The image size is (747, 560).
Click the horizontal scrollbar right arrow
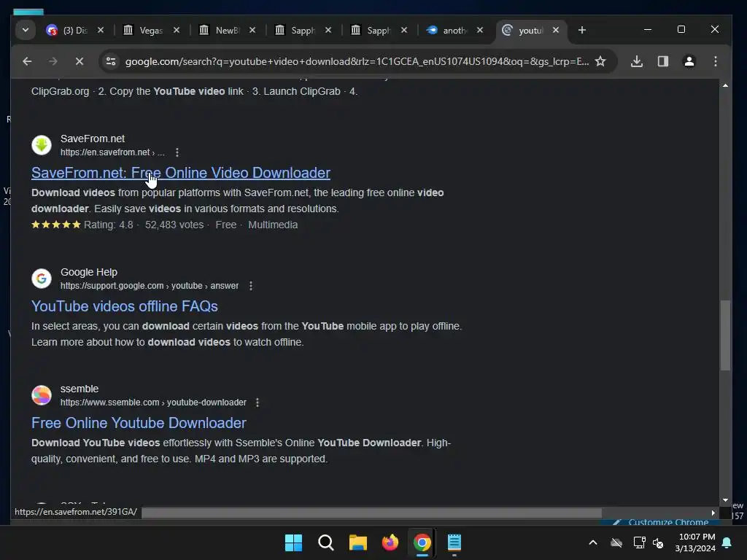(713, 513)
